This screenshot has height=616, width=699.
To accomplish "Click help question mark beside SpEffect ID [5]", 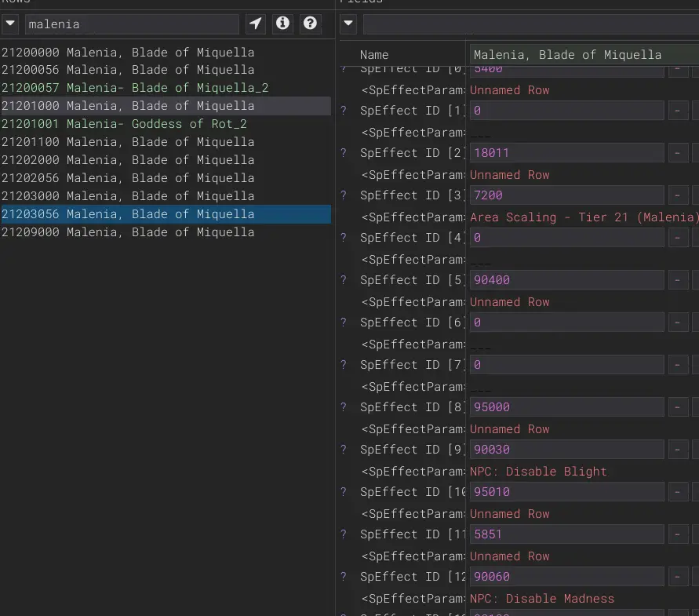I will click(344, 280).
